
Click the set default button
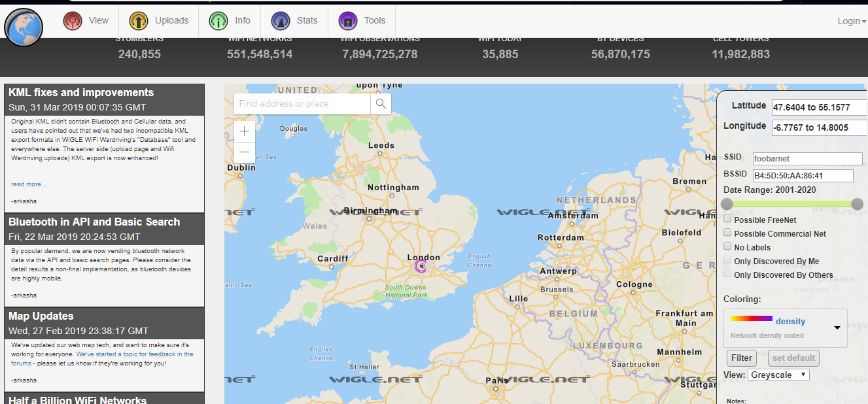(793, 358)
